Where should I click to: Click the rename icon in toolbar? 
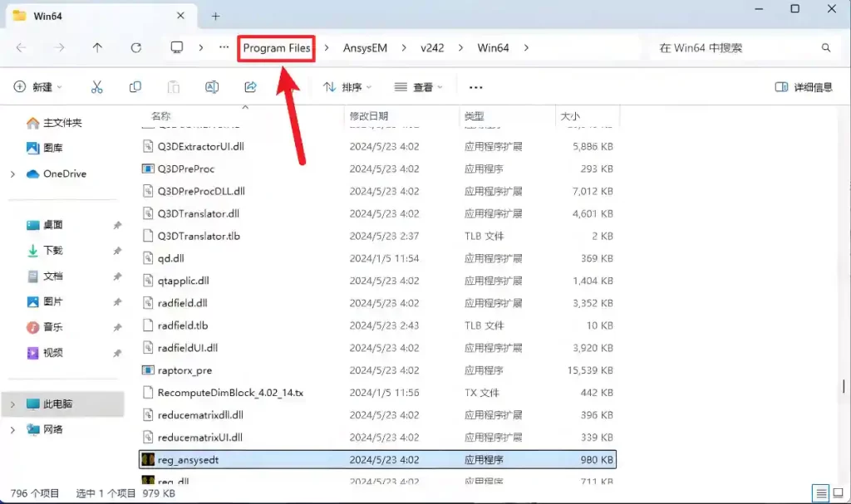212,87
